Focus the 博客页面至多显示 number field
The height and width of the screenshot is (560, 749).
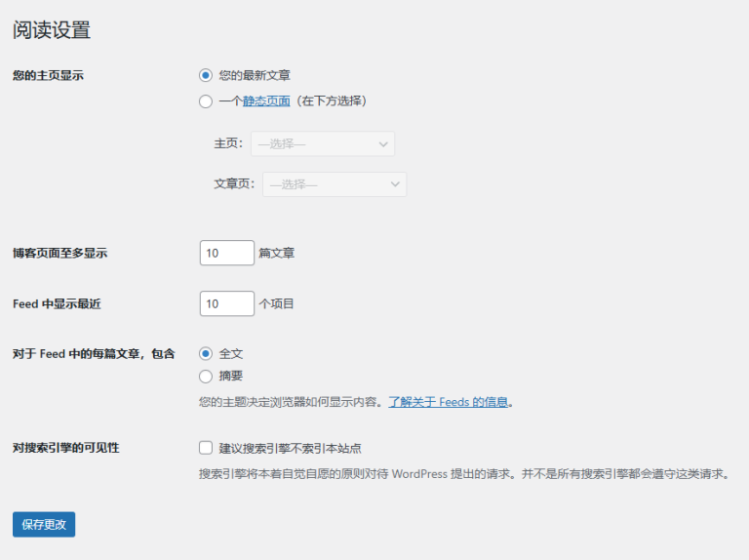pos(226,253)
